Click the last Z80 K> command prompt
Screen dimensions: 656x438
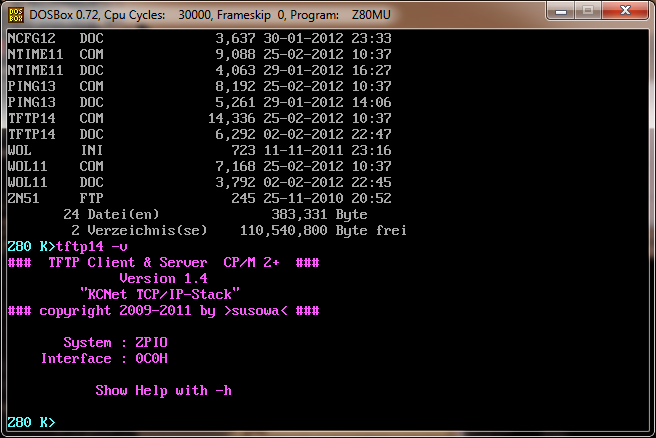coord(30,422)
